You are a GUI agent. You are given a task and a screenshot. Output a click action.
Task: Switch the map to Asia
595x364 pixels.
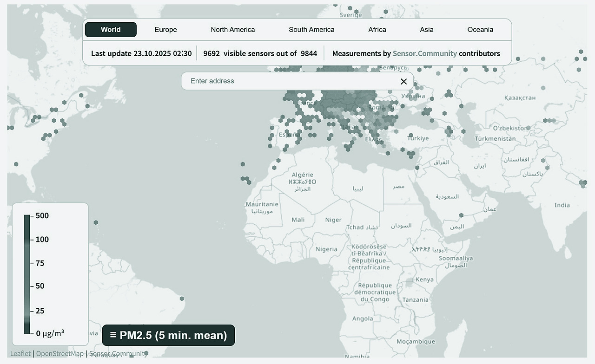pyautogui.click(x=427, y=30)
